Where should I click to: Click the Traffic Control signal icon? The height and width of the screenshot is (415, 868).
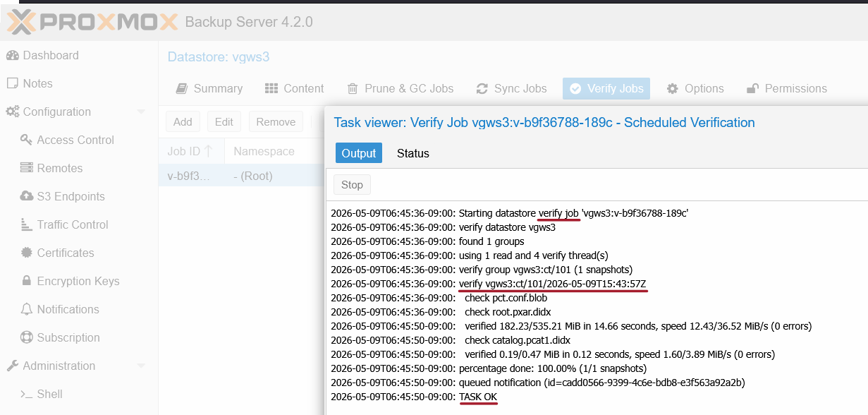(x=27, y=224)
